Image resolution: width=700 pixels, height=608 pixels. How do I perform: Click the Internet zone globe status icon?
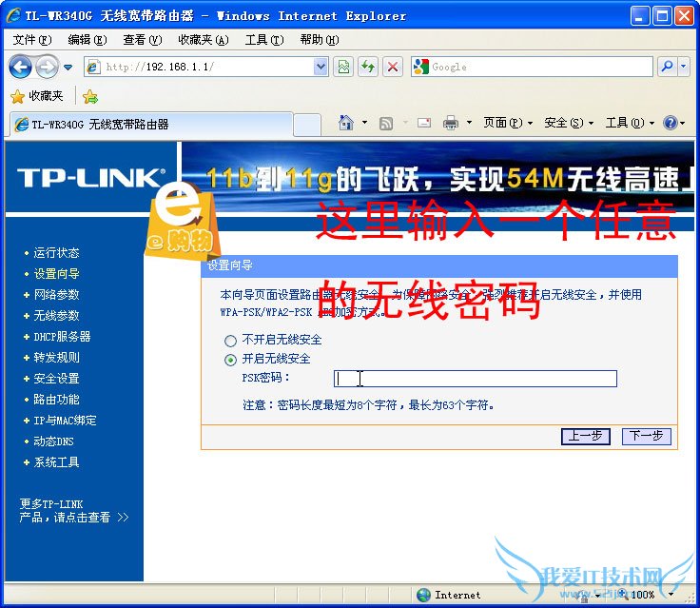(x=423, y=595)
